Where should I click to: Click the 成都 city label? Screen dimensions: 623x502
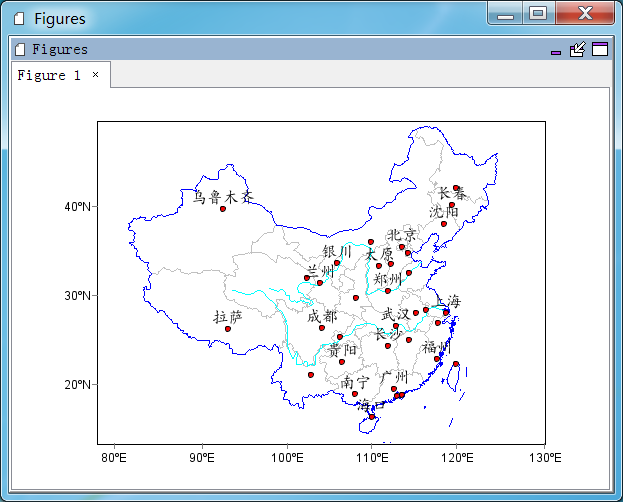tap(322, 317)
